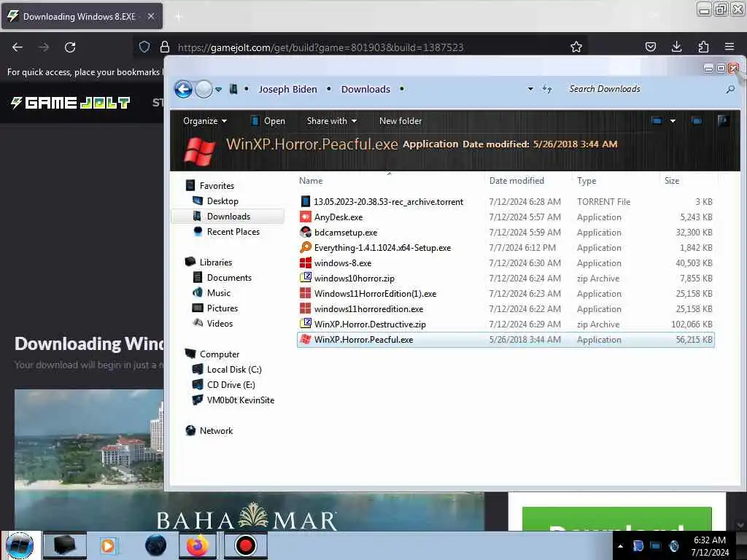Click the Firefox address bar URL
Viewport: 747px width, 560px height.
point(320,47)
